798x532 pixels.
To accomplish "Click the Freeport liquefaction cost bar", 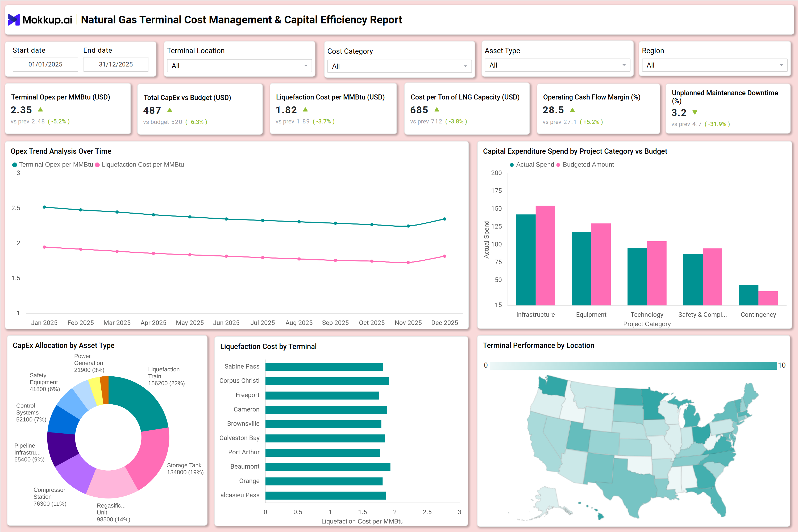I will point(322,395).
